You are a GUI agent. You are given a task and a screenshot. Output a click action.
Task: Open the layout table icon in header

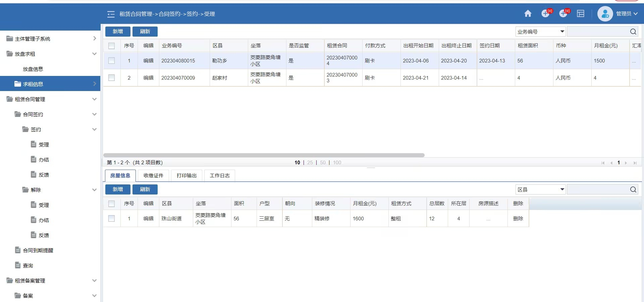[x=581, y=13]
